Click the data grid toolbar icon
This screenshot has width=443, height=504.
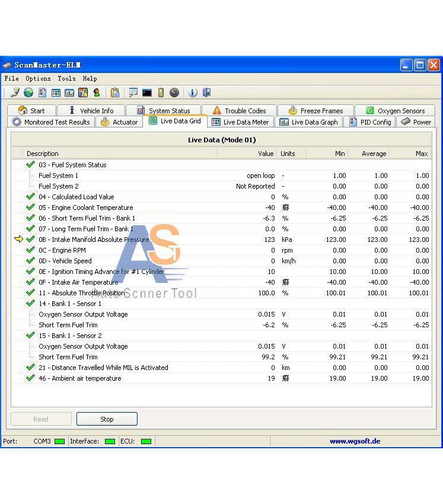click(56, 93)
